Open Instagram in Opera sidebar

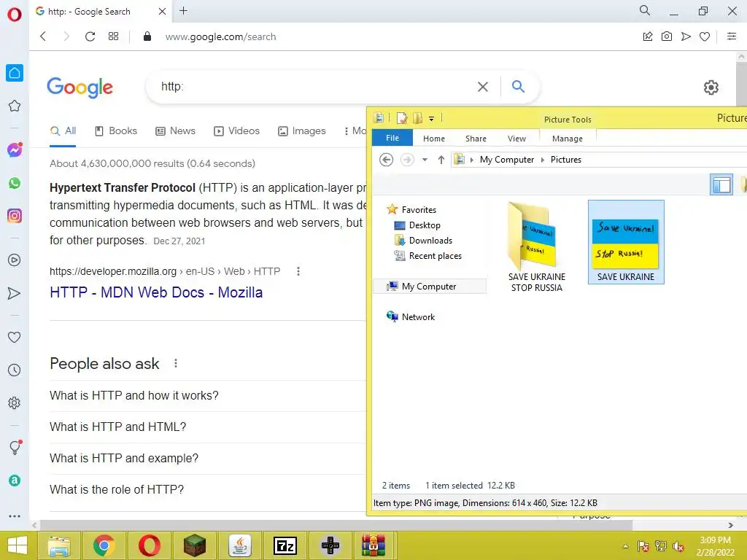pyautogui.click(x=15, y=216)
